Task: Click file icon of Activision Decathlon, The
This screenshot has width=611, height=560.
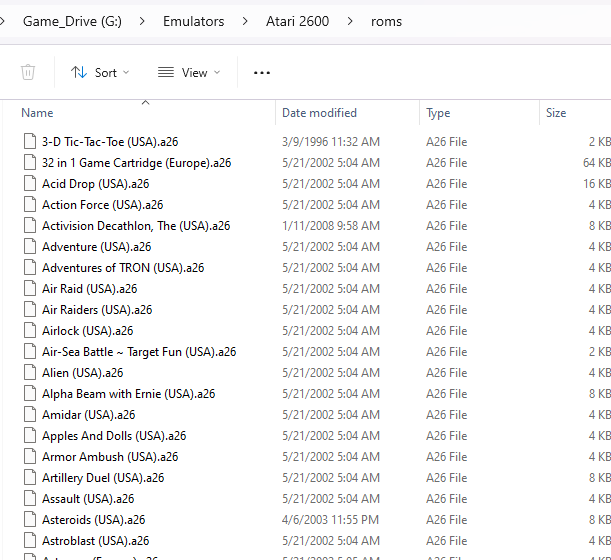Action: (30, 226)
